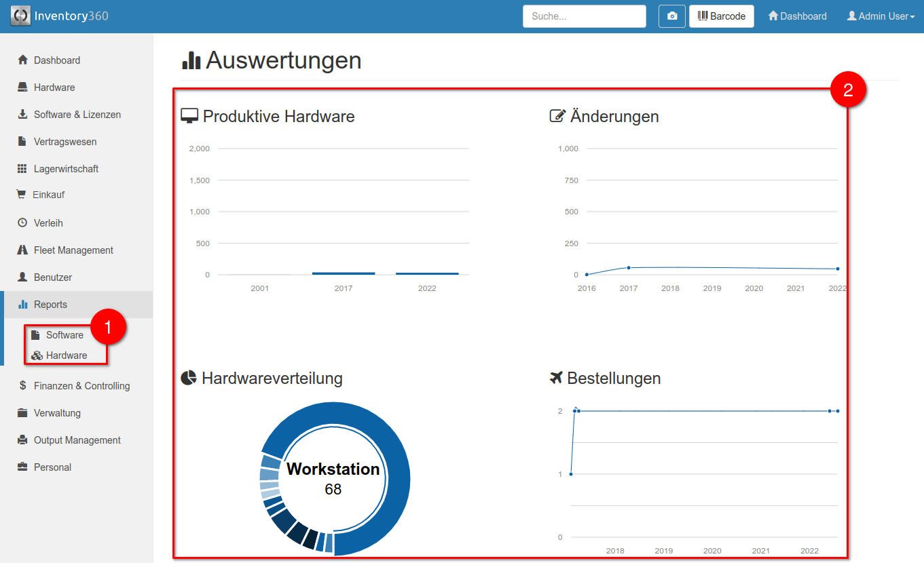Open Vertragswesen using its document icon
This screenshot has width=924, height=563.
coord(22,141)
